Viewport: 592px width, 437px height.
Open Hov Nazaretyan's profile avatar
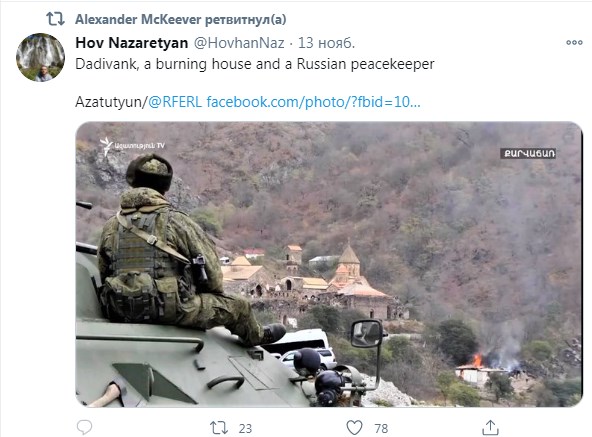tap(40, 57)
